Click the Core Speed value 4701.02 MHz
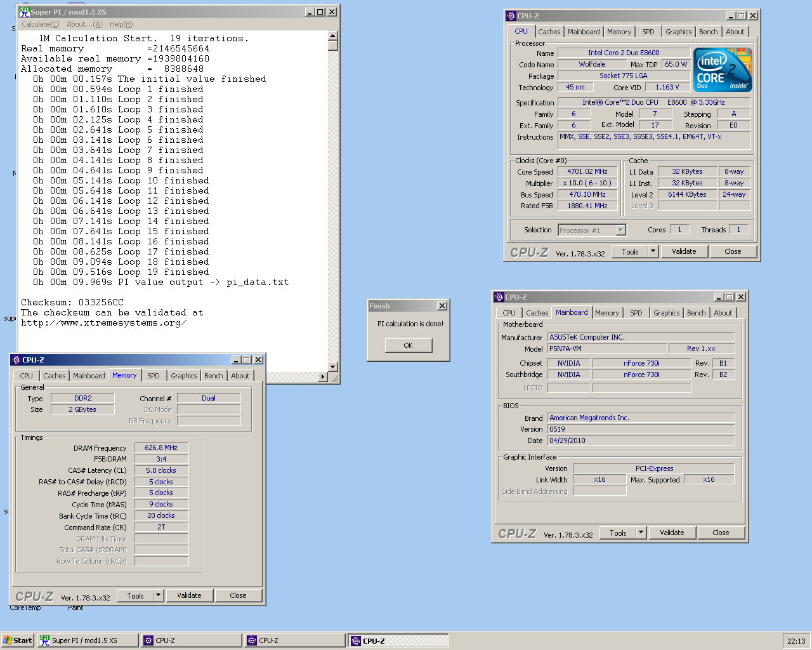The image size is (812, 650). (x=587, y=171)
